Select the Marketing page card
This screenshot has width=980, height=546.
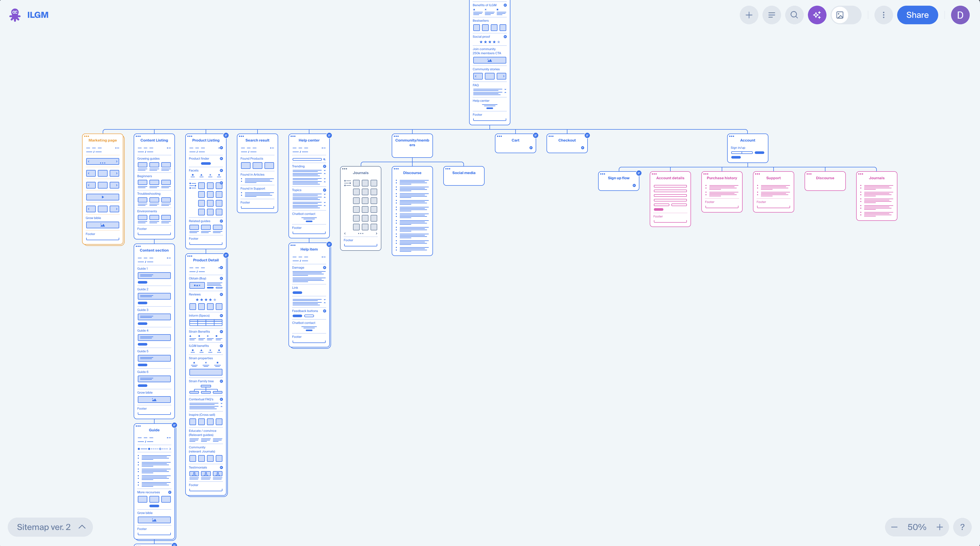tap(103, 140)
